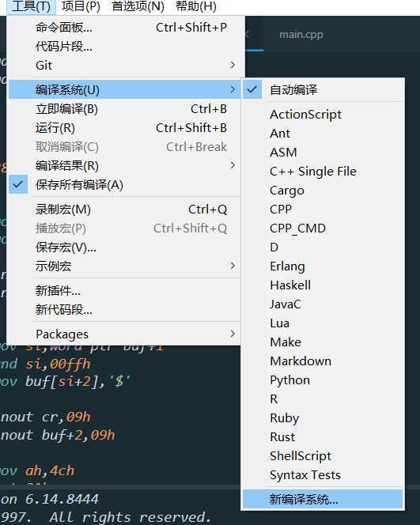Select 新代码段... menu entry

click(x=125, y=310)
